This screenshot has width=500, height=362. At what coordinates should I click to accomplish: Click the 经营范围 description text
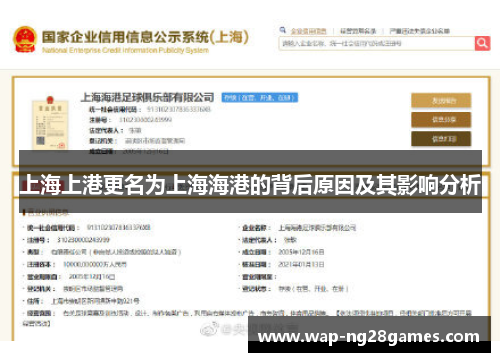(247, 318)
